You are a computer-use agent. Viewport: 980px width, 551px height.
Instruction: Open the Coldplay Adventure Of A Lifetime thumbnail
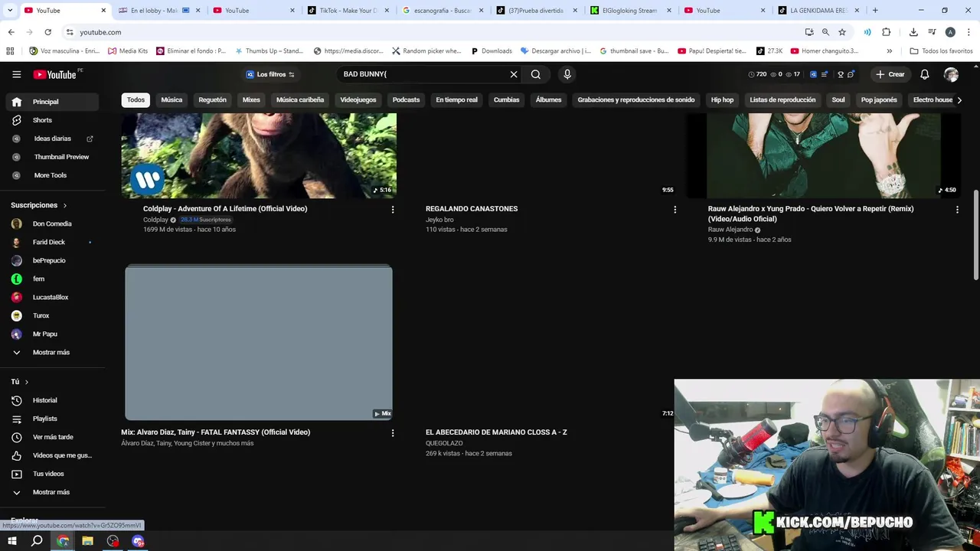pyautogui.click(x=259, y=155)
